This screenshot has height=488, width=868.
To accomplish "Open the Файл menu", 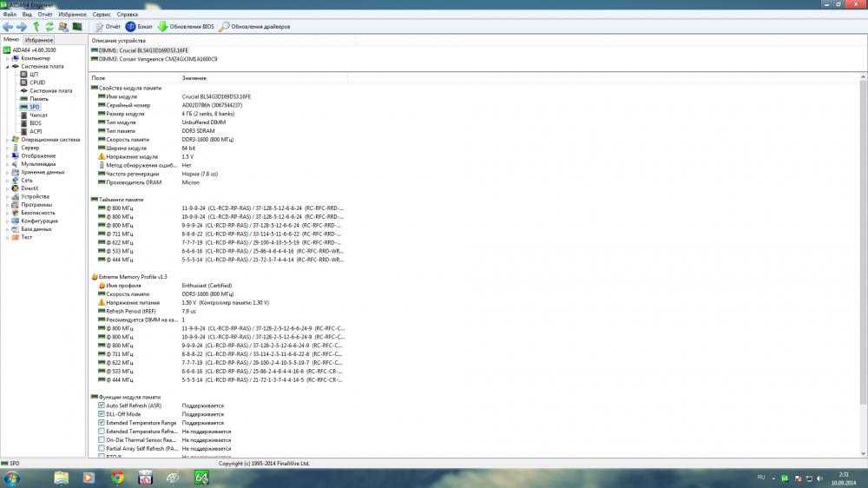I will [x=10, y=15].
